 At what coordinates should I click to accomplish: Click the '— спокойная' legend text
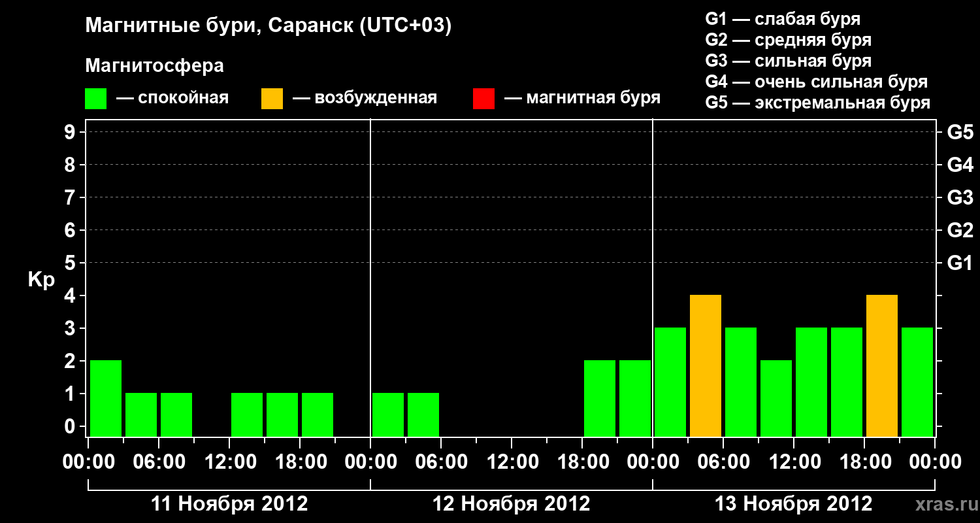172,99
